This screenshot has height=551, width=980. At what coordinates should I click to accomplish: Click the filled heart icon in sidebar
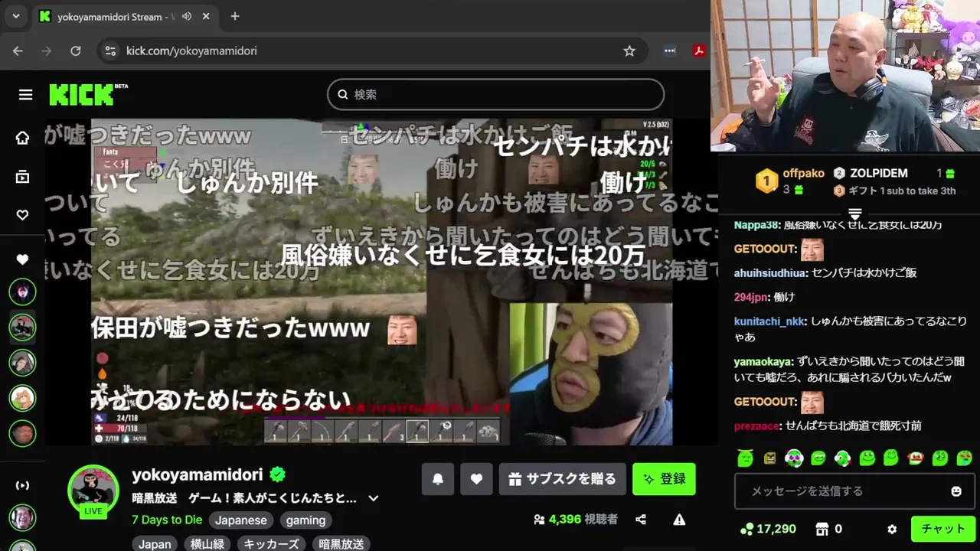click(x=22, y=259)
